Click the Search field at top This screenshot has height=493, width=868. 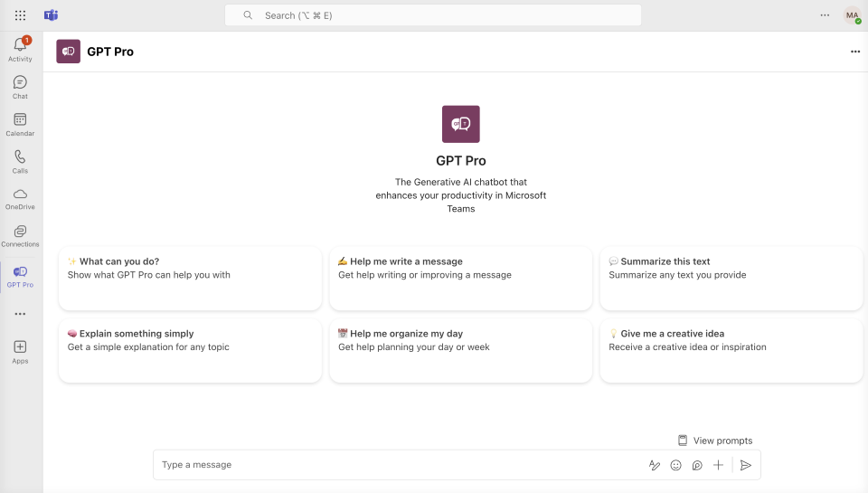[x=433, y=15]
